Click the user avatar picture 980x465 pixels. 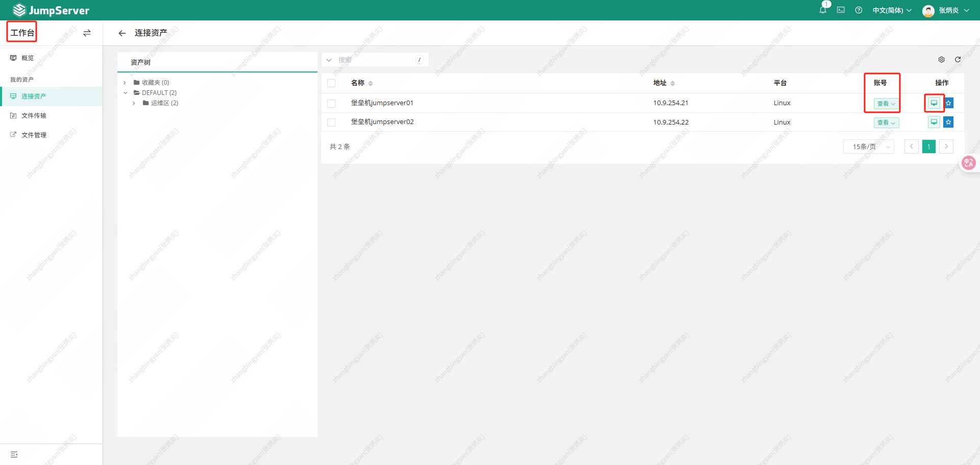pyautogui.click(x=928, y=11)
